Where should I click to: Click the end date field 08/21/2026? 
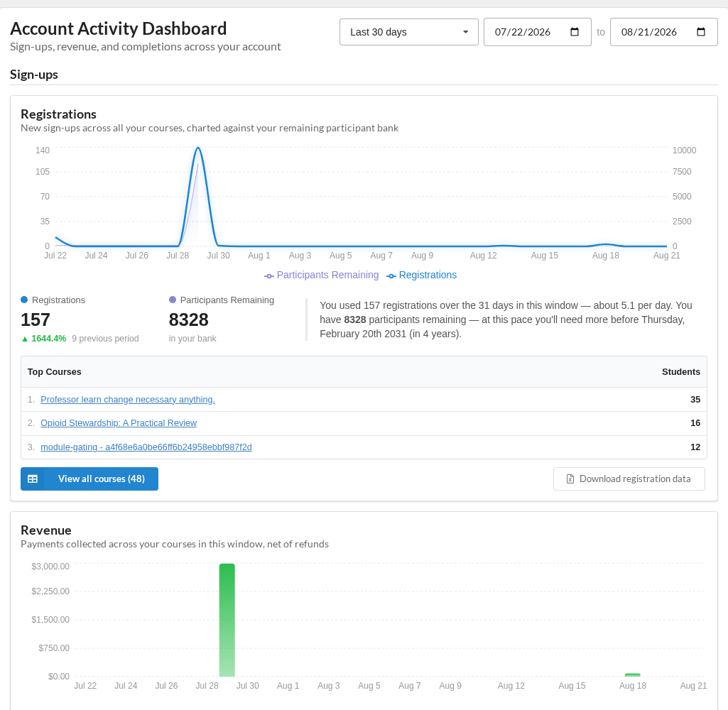(x=663, y=32)
